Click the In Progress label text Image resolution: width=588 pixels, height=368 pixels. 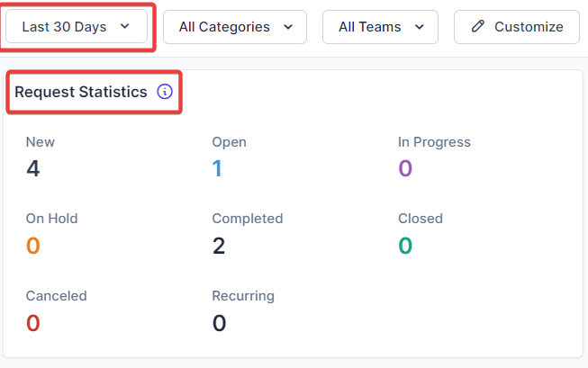434,142
